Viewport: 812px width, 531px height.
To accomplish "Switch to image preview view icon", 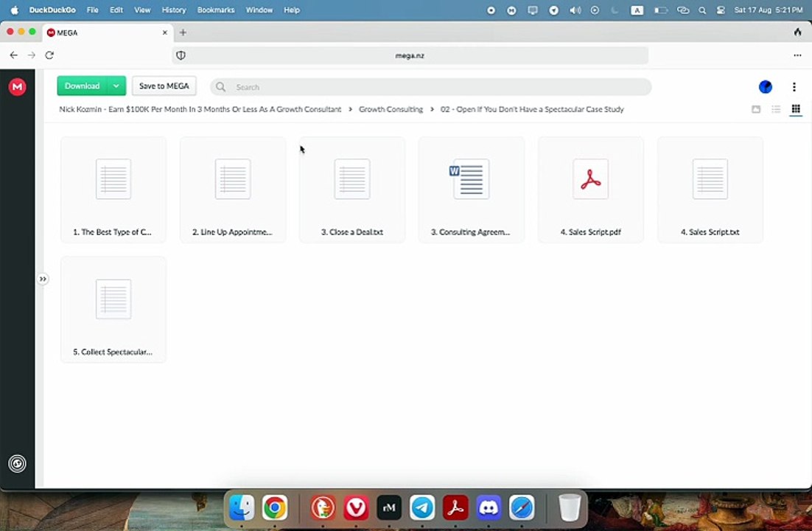I will [x=756, y=109].
